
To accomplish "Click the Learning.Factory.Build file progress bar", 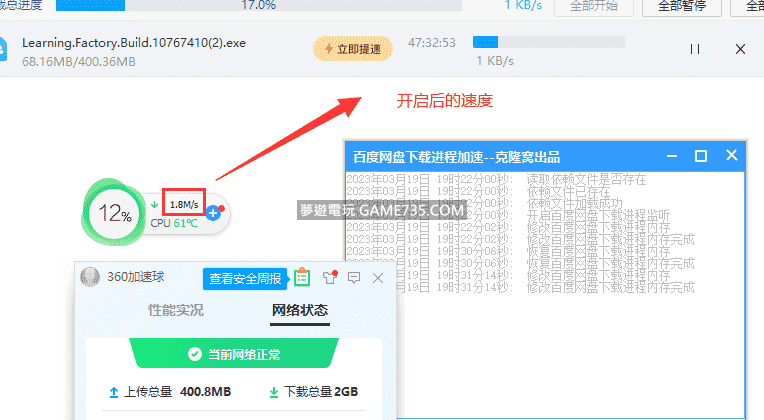I will click(x=549, y=42).
